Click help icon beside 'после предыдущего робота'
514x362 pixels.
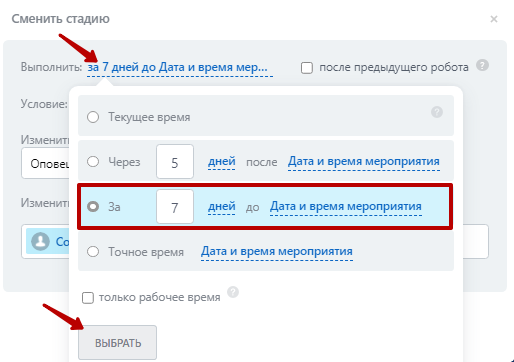pyautogui.click(x=482, y=65)
